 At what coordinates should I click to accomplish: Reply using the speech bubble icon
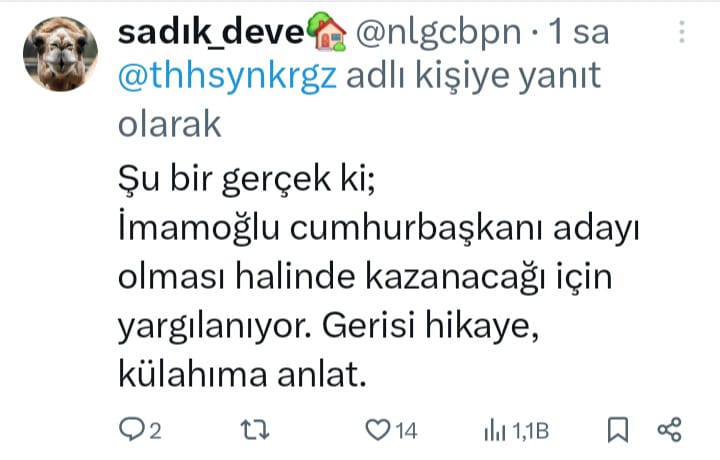pos(130,430)
